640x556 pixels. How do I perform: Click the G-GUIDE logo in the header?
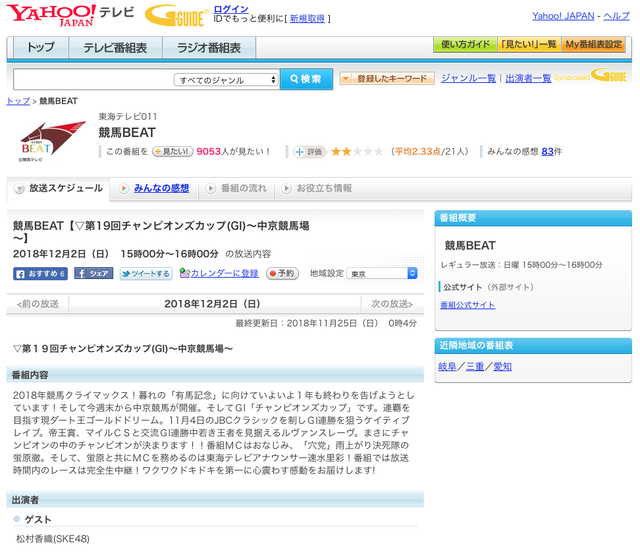176,16
